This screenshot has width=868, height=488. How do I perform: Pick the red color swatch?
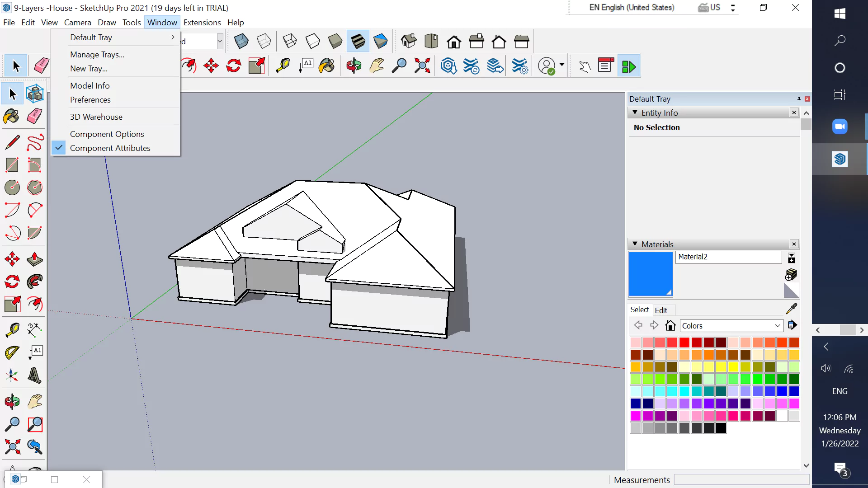685,343
